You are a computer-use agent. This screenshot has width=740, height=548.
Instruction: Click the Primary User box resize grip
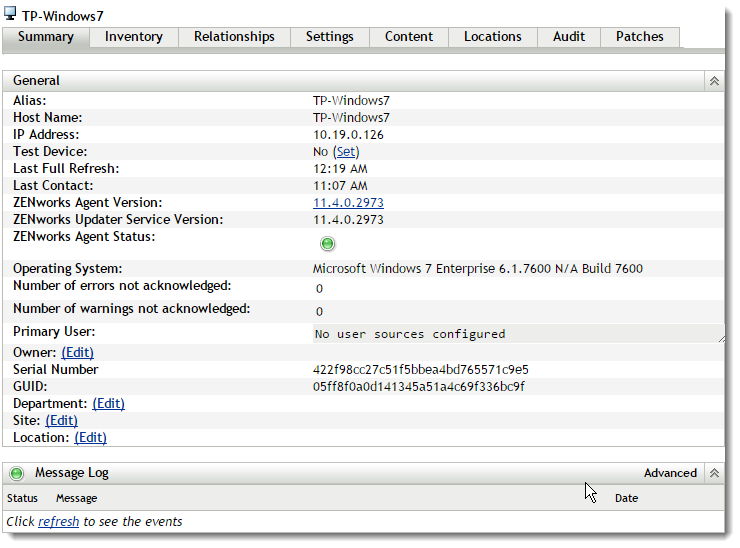[x=721, y=339]
